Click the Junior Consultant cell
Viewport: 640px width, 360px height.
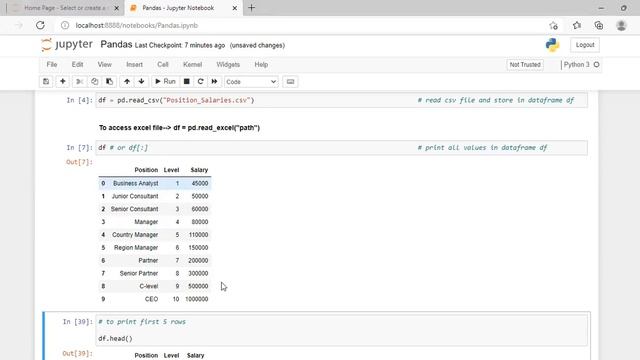click(135, 196)
